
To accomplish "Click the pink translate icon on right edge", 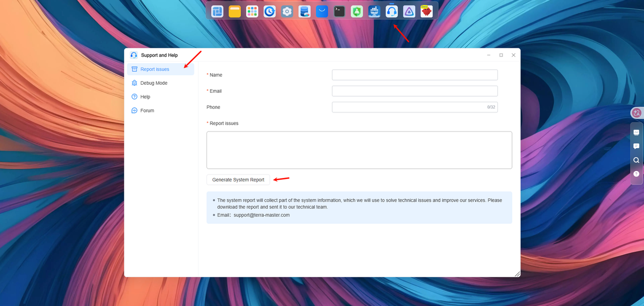I will point(637,113).
